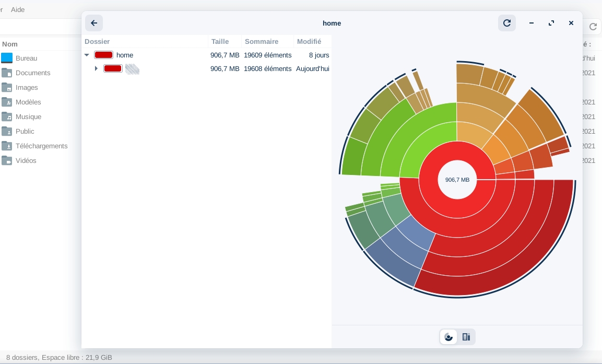Open the Images folder icon
Viewport: 602px width, 364px height.
click(x=7, y=87)
